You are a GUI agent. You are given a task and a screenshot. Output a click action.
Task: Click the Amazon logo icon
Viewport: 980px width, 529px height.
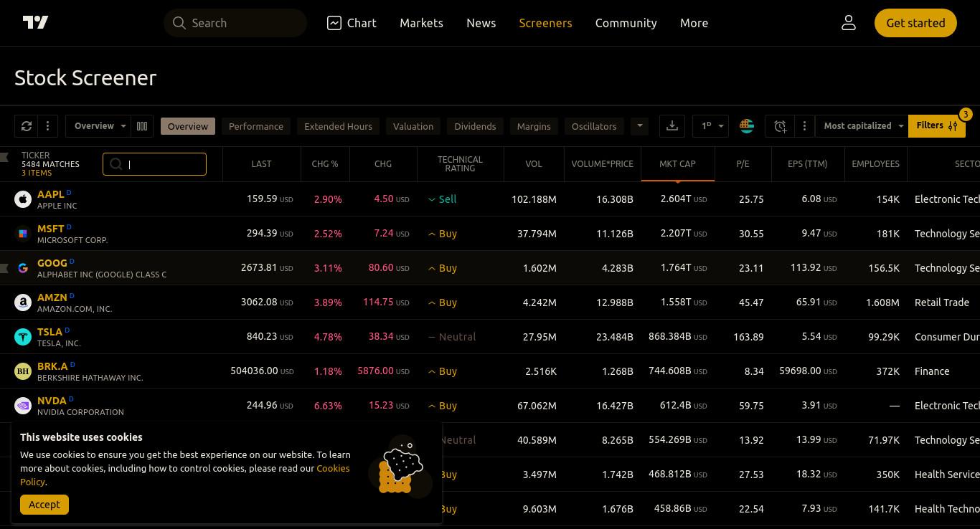23,302
